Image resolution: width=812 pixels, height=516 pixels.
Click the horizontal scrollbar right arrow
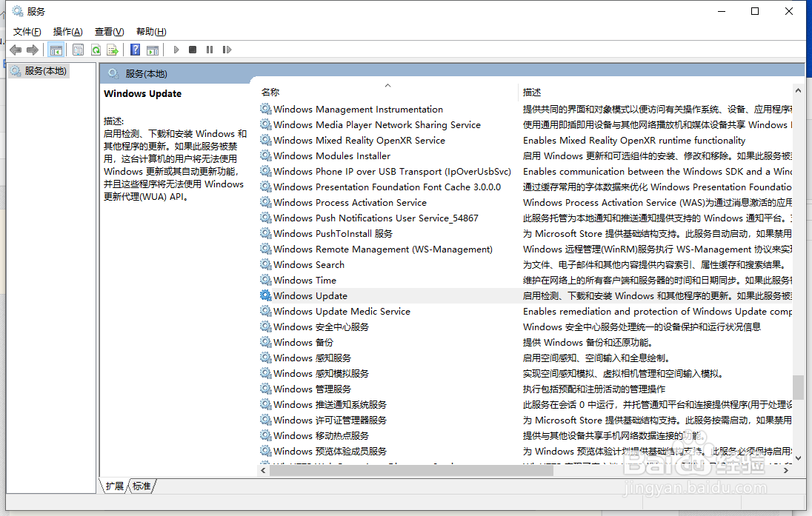786,470
